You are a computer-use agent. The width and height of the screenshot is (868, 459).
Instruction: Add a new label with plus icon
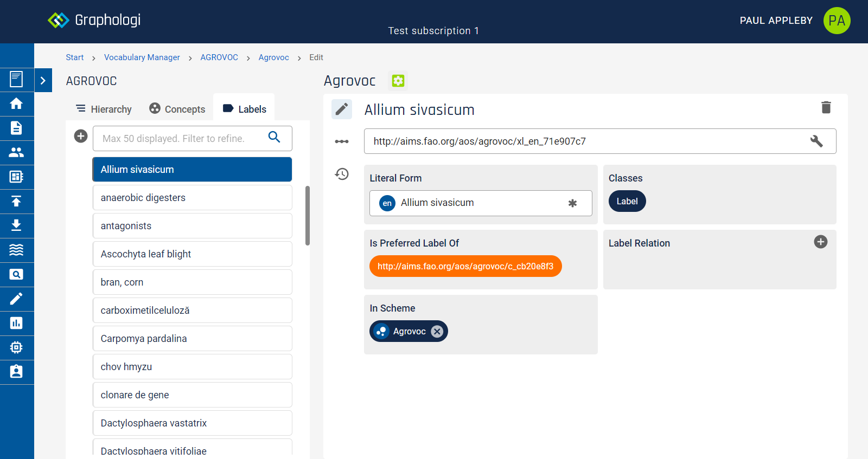[81, 136]
